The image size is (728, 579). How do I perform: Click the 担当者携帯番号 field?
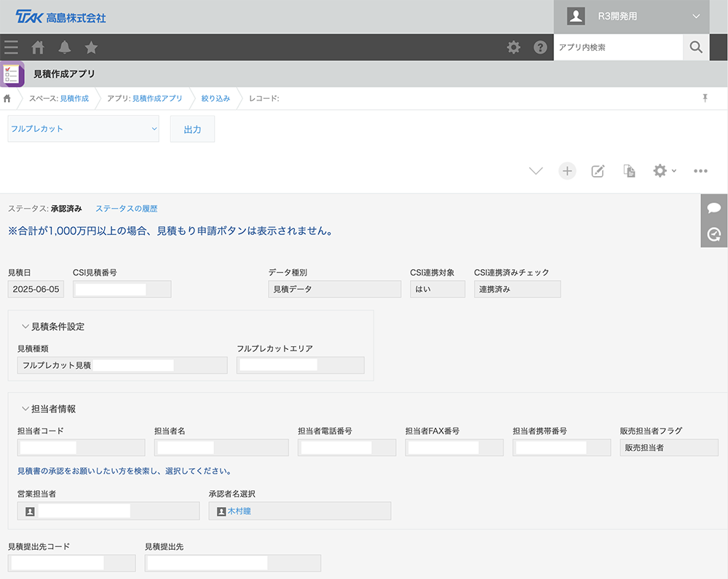(562, 447)
